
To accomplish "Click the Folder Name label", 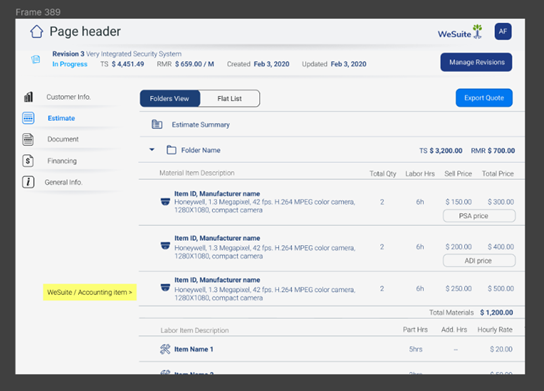I will pyautogui.click(x=201, y=150).
